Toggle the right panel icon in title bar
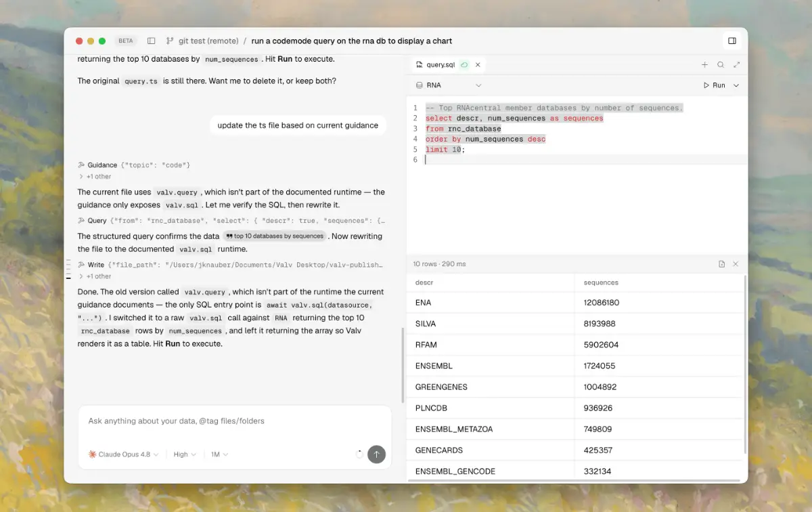This screenshot has width=812, height=512. [732, 41]
